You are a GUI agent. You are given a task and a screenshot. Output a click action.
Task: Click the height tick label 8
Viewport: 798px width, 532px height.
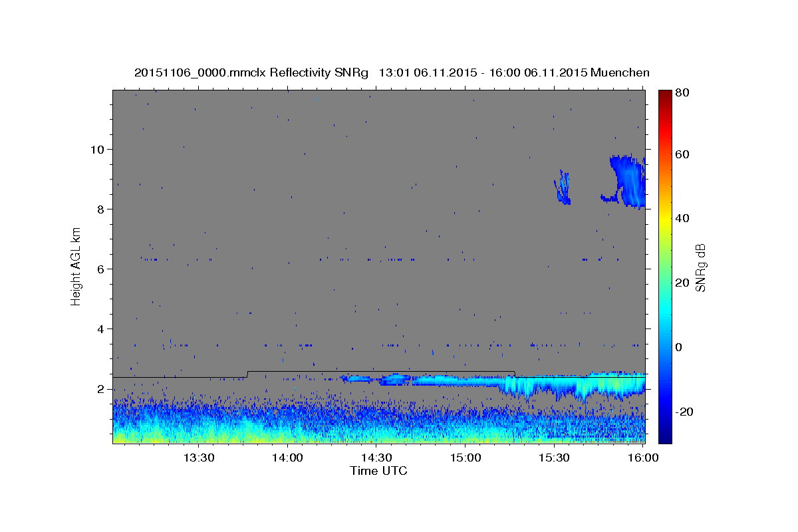tap(102, 209)
